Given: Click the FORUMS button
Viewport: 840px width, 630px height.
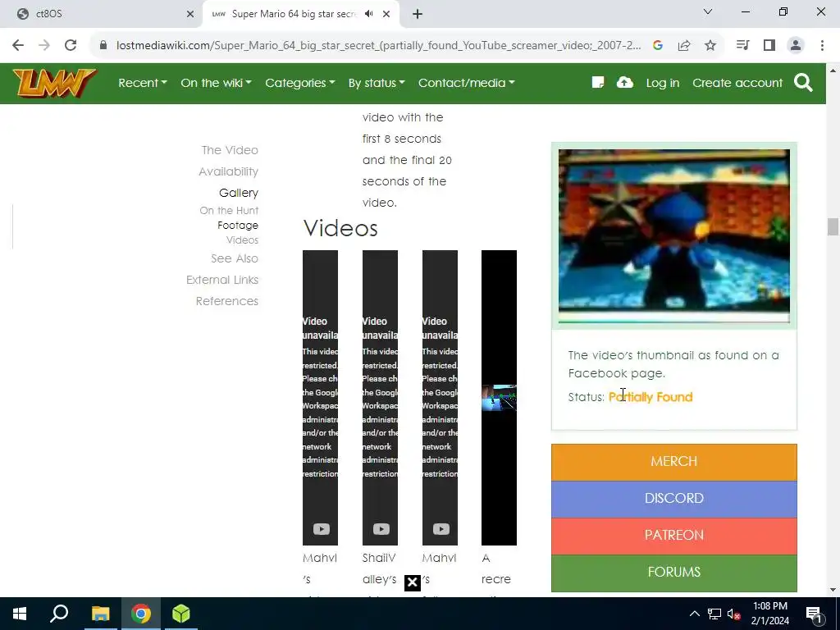Looking at the screenshot, I should [x=674, y=573].
